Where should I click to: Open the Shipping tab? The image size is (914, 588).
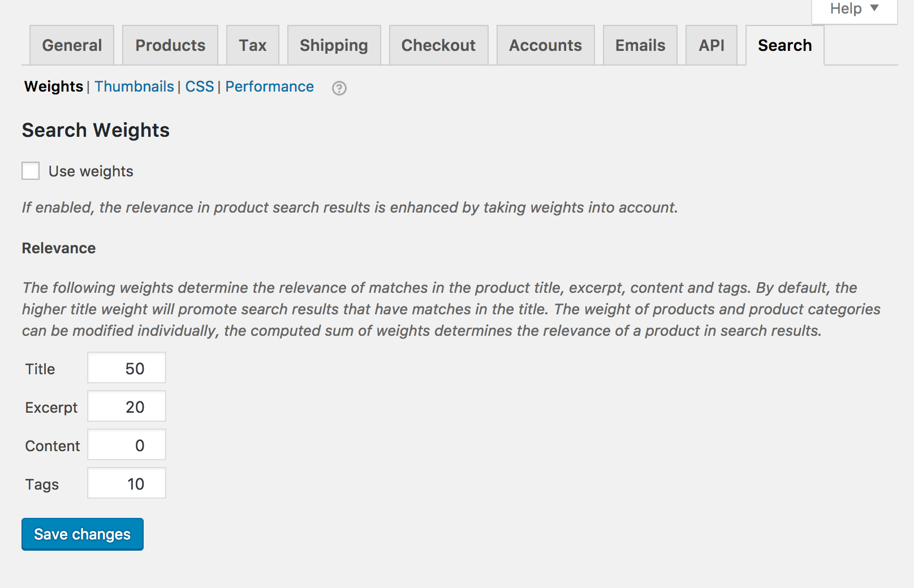[334, 45]
